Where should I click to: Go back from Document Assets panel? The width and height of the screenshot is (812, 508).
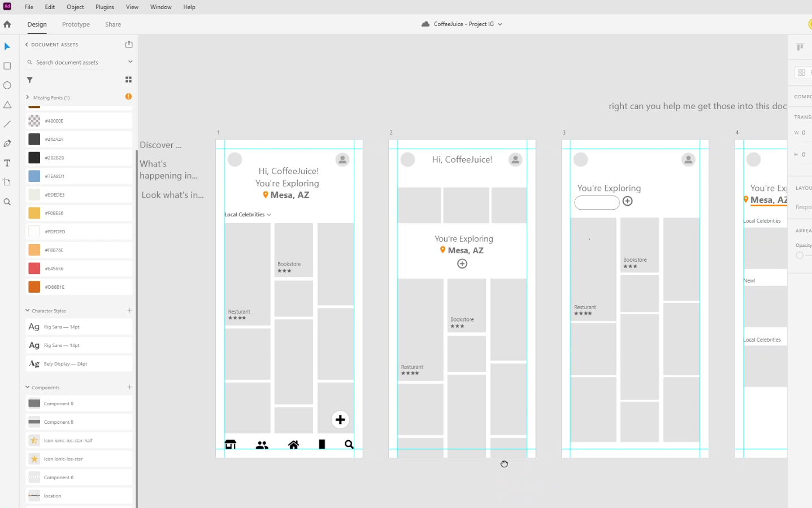27,44
